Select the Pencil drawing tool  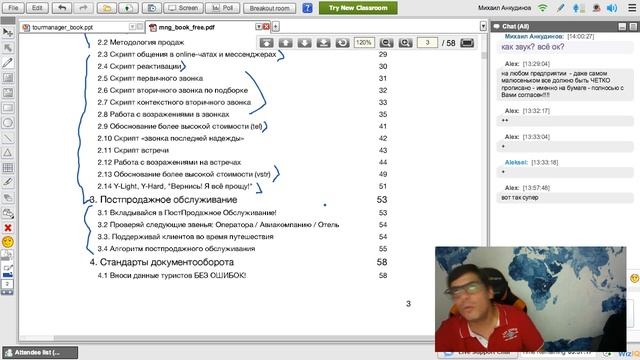click(x=8, y=63)
